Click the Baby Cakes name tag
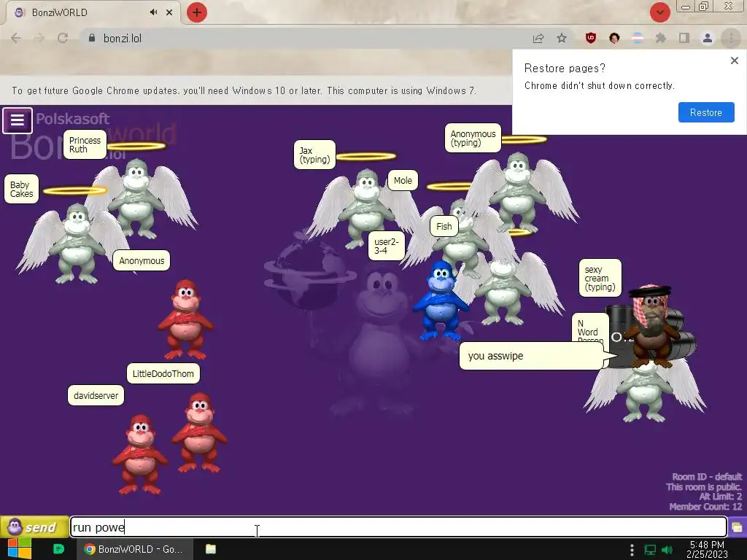 (x=21, y=189)
